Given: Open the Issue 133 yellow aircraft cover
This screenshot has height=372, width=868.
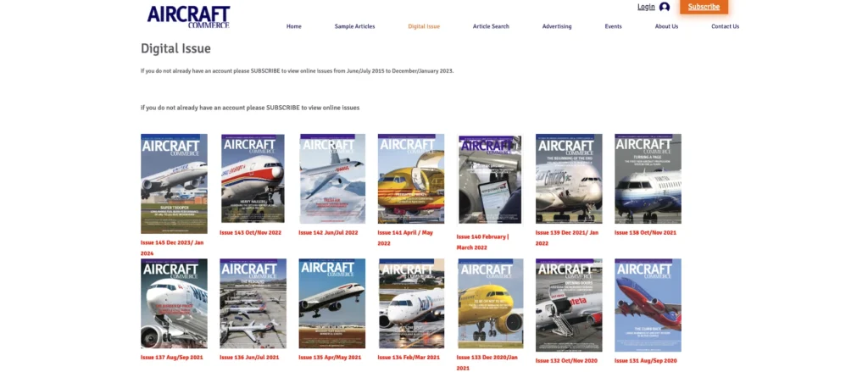Looking at the screenshot, I should 491,303.
